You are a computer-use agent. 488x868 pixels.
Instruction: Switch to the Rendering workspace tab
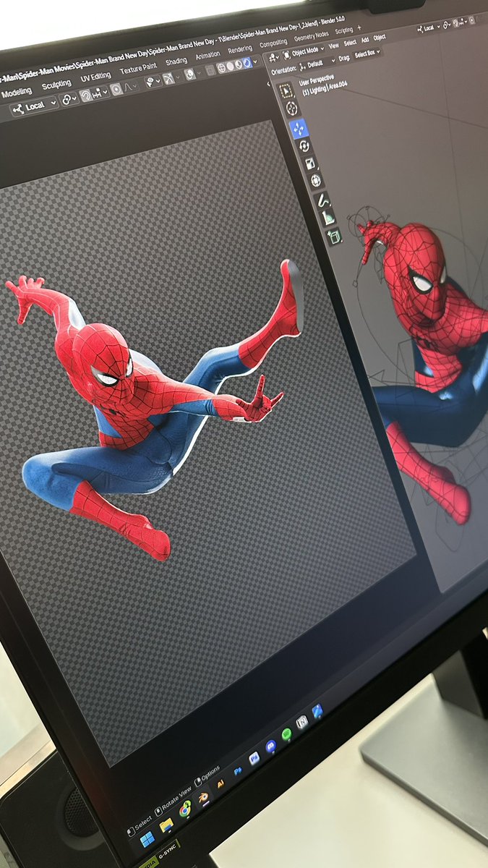pos(240,49)
